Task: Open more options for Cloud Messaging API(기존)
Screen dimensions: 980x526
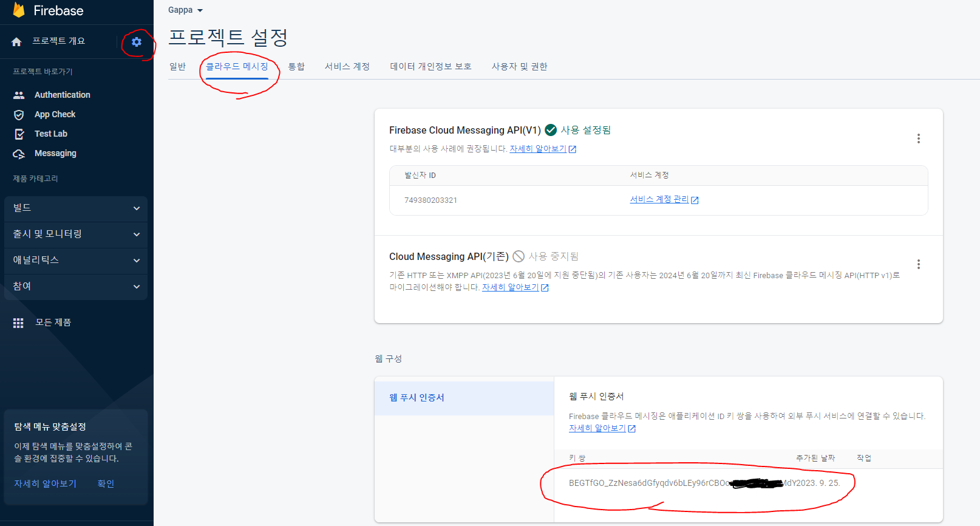Action: tap(918, 264)
